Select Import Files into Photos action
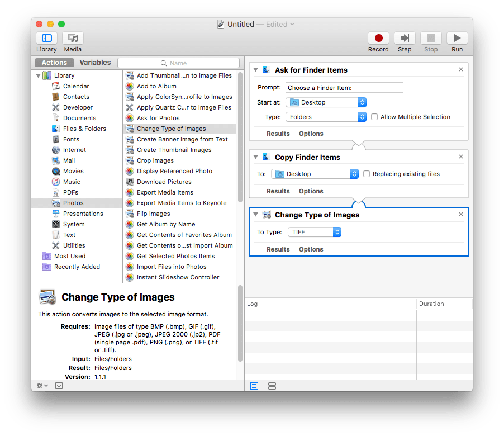 172,267
